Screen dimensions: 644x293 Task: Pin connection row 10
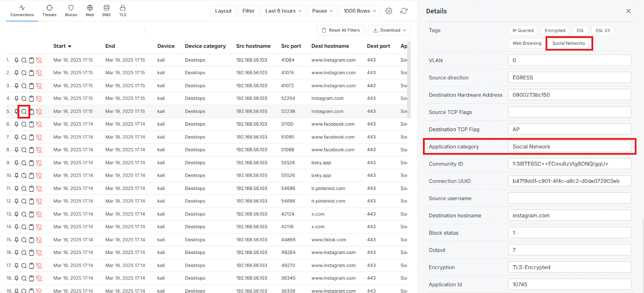tap(17, 175)
